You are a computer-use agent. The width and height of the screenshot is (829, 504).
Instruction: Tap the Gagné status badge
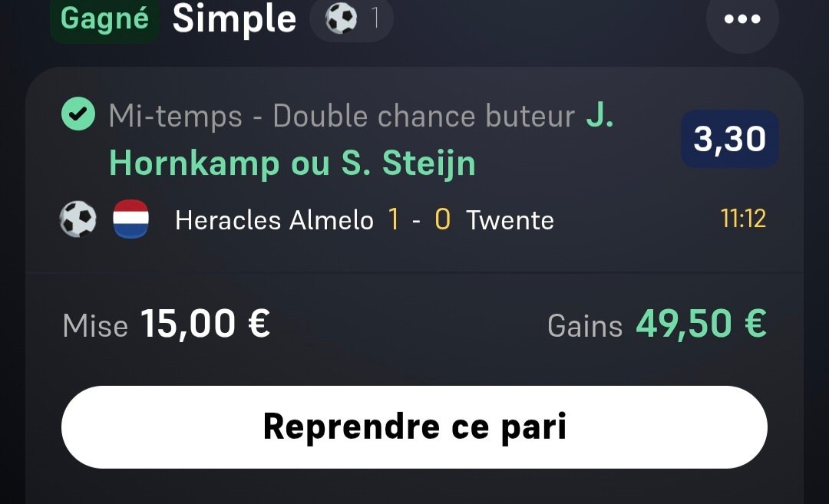click(104, 19)
